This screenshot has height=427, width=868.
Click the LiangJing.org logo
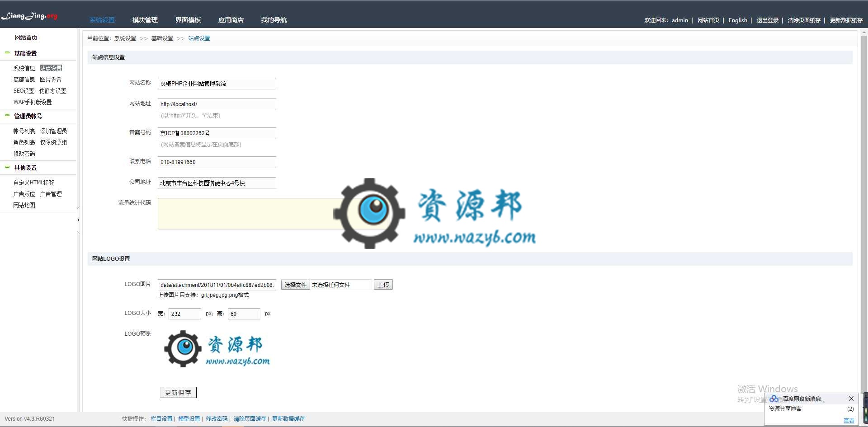click(29, 16)
